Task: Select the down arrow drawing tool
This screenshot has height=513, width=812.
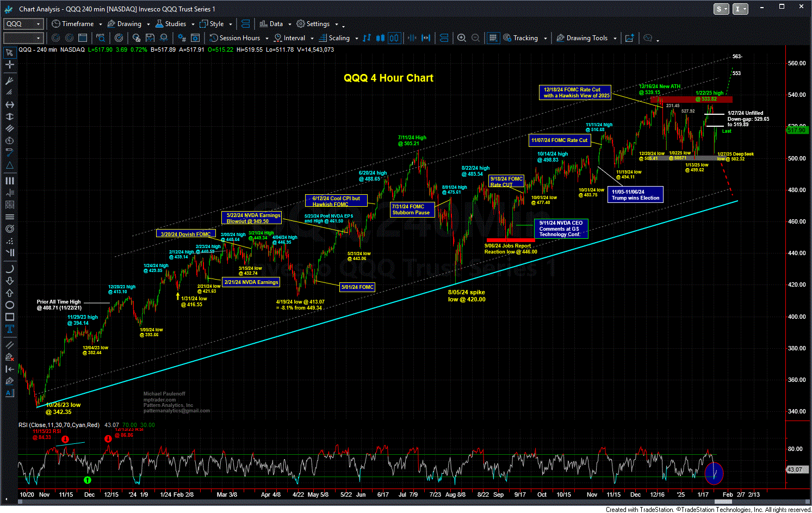Action: (x=9, y=281)
